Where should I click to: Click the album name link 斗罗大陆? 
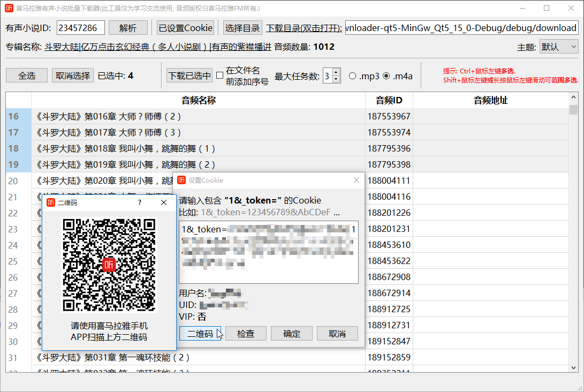[158, 47]
